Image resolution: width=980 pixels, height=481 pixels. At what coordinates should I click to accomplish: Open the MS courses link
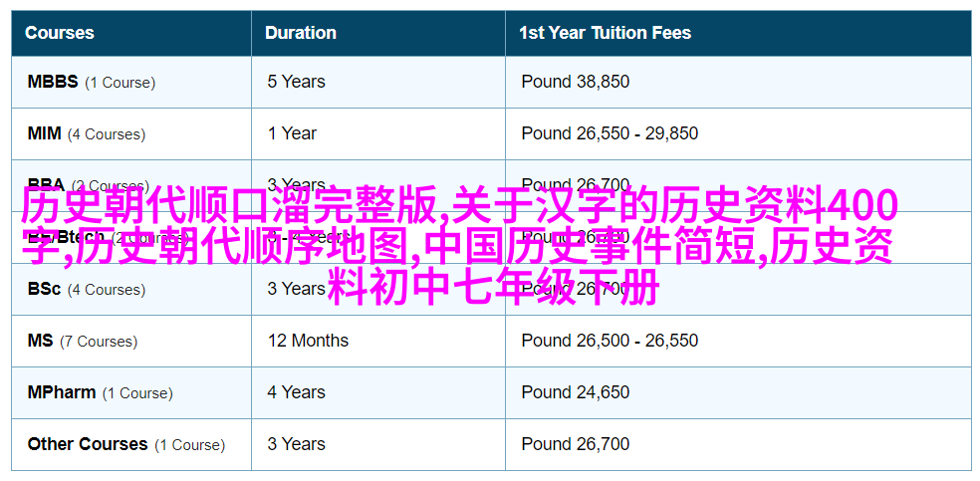40,341
